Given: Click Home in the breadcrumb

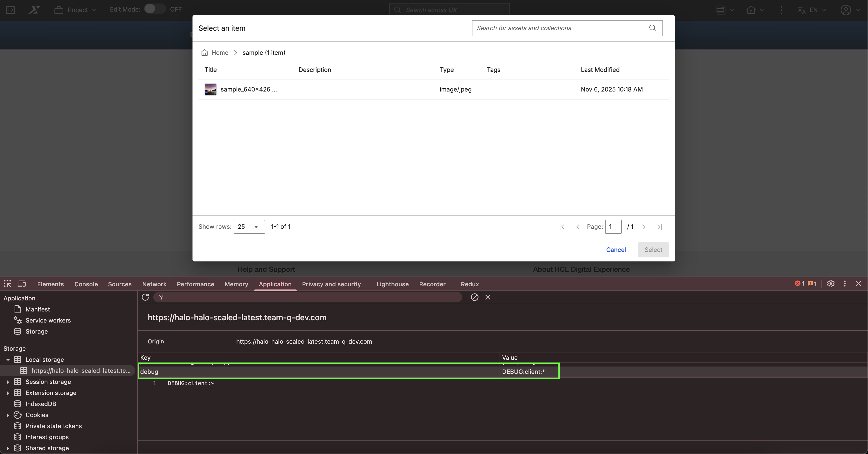Looking at the screenshot, I should click(x=220, y=53).
